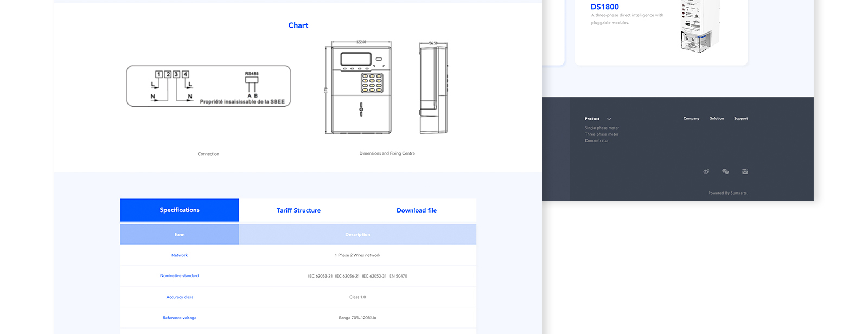The height and width of the screenshot is (334, 868).
Task: Switch to the Download file tab
Action: coord(416,210)
